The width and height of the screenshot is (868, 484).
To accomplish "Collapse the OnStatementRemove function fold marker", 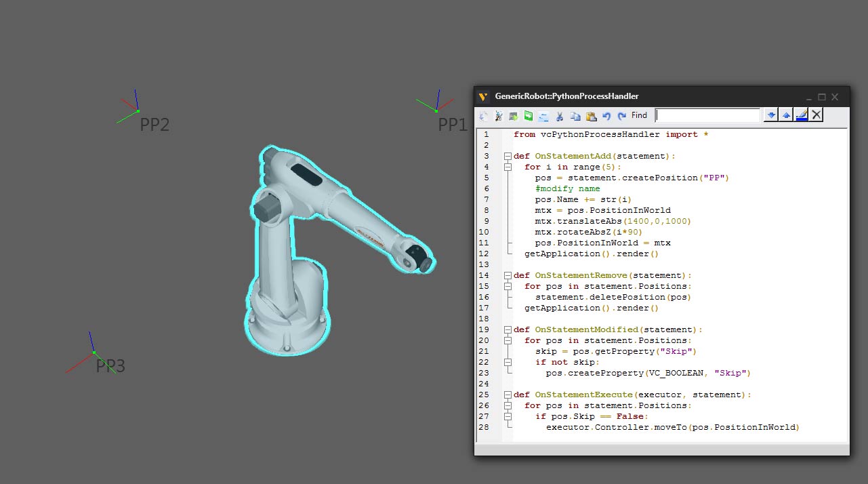I will [x=508, y=275].
